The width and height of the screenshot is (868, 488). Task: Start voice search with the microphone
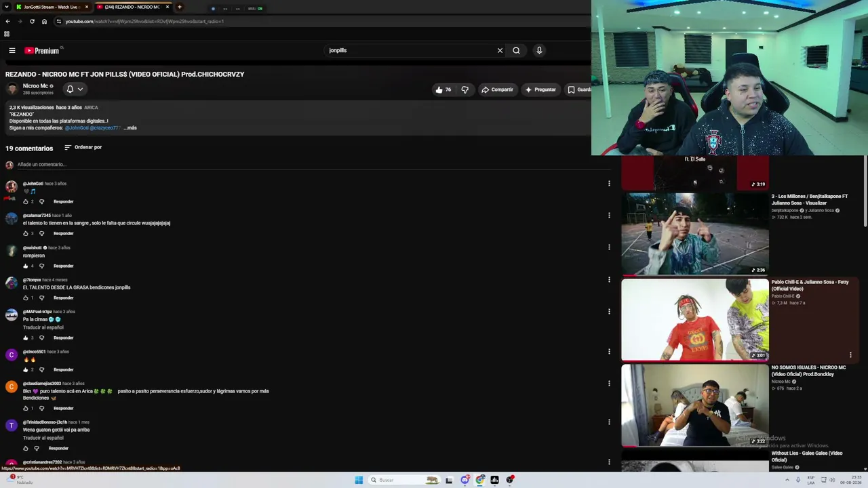[x=539, y=50]
